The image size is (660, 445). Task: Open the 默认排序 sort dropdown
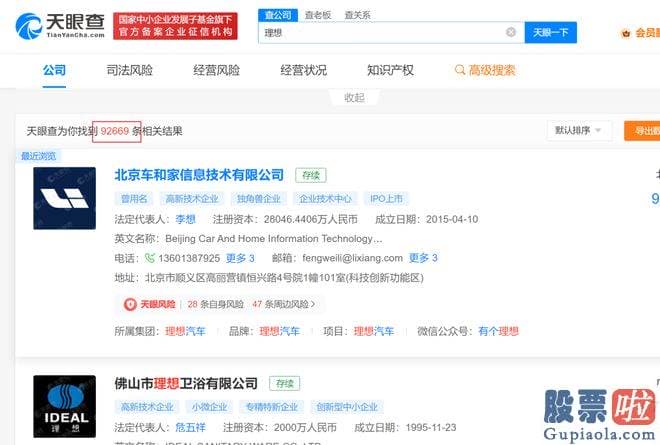coord(578,131)
